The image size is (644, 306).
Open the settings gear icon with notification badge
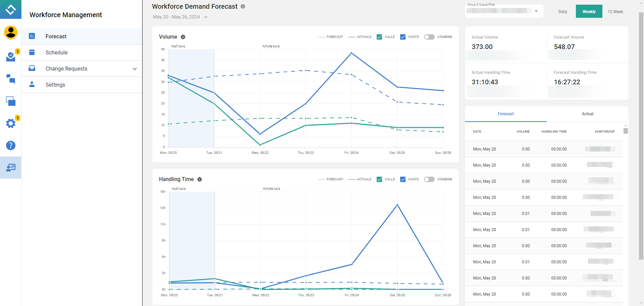(x=10, y=123)
